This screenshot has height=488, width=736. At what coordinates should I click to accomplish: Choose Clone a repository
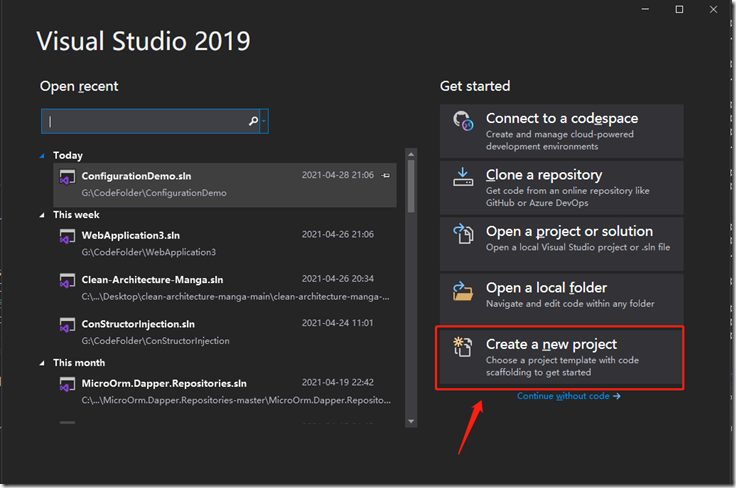(561, 187)
